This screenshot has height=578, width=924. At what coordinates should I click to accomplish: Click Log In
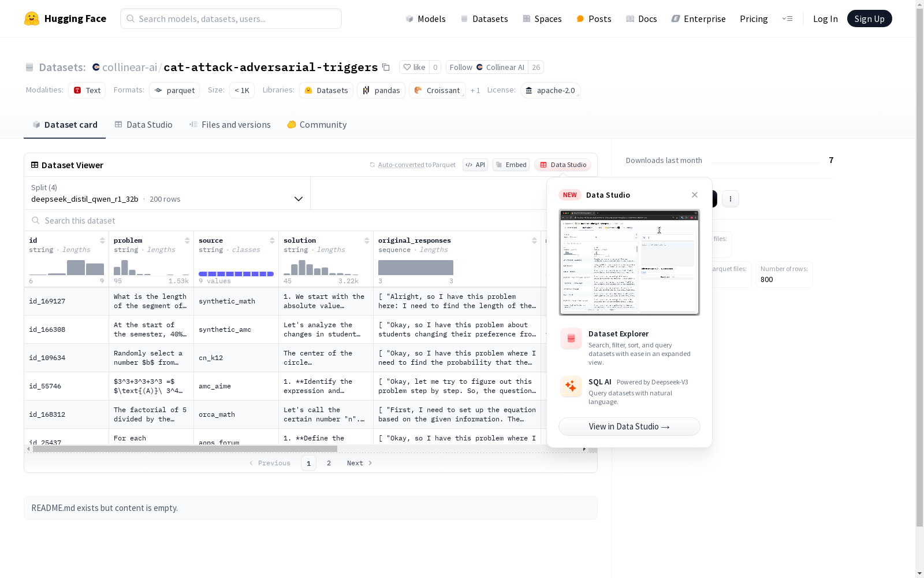825,18
